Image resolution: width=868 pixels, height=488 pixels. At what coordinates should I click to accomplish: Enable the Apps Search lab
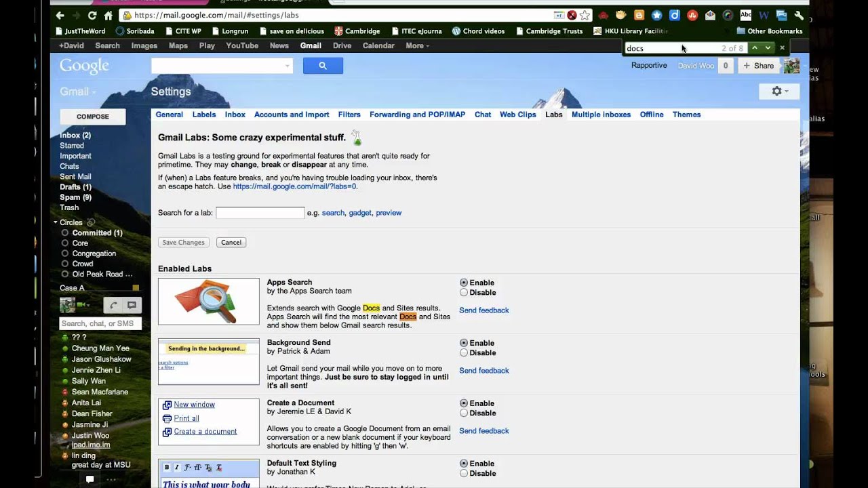click(x=464, y=283)
